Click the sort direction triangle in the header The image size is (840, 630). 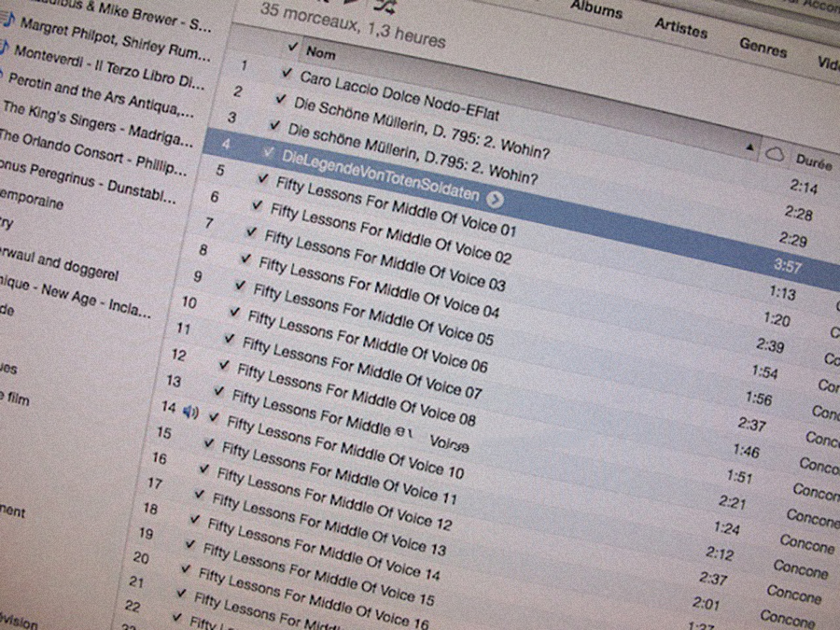(751, 147)
